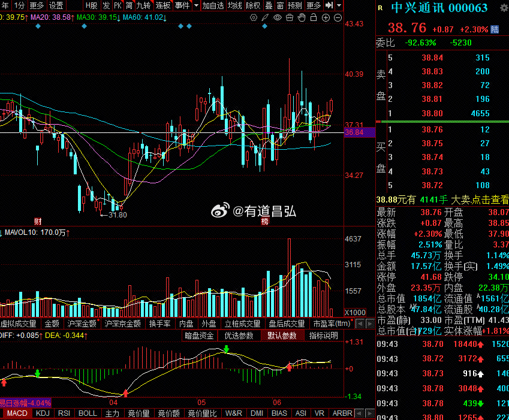Select W&R indicator tab
Viewport: 509px width, 420px height.
point(234,413)
